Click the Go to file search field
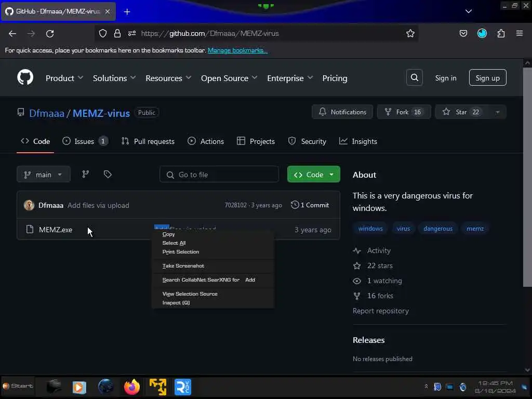Image resolution: width=532 pixels, height=399 pixels. coord(219,175)
